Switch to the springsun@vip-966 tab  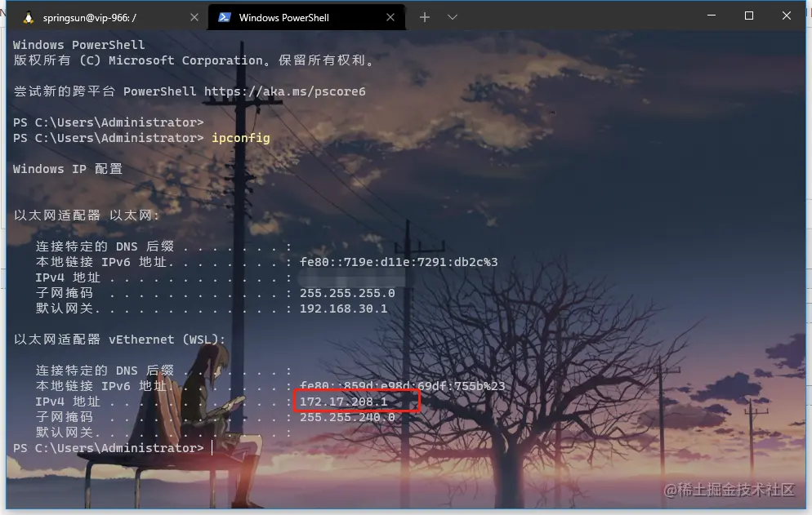point(106,18)
